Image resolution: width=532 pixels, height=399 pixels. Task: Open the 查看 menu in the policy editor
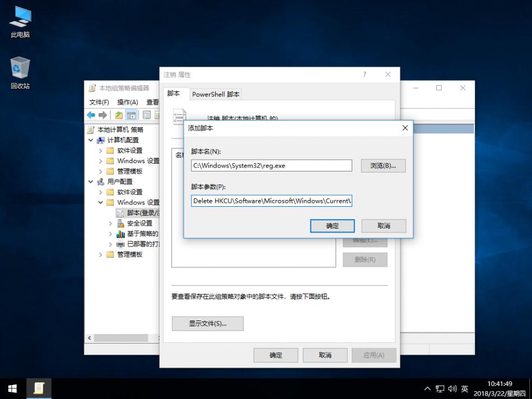click(152, 102)
